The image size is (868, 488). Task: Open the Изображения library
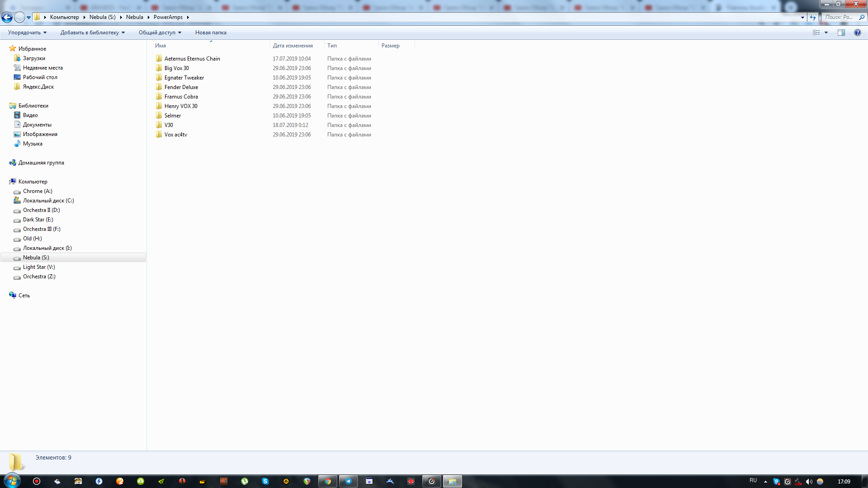point(40,134)
